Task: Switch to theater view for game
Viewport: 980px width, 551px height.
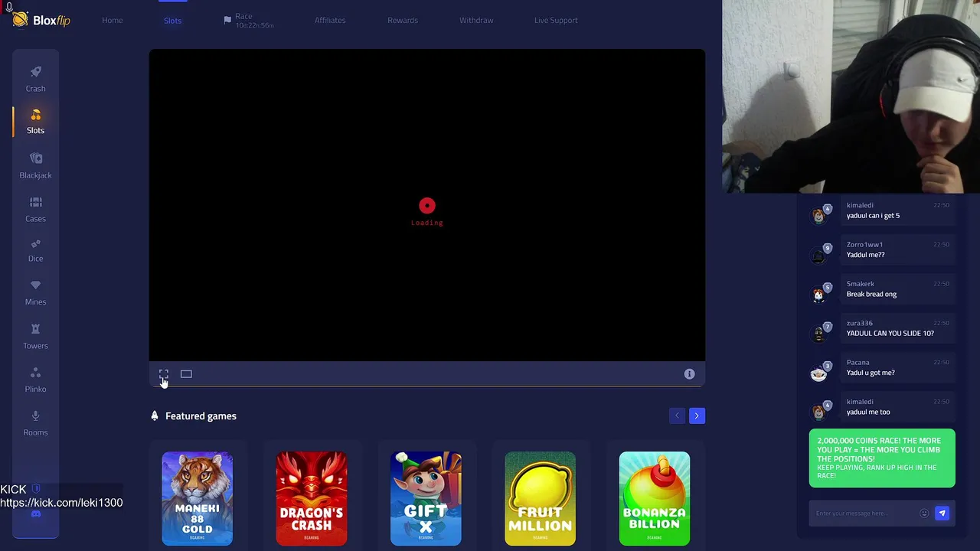Action: (x=186, y=373)
